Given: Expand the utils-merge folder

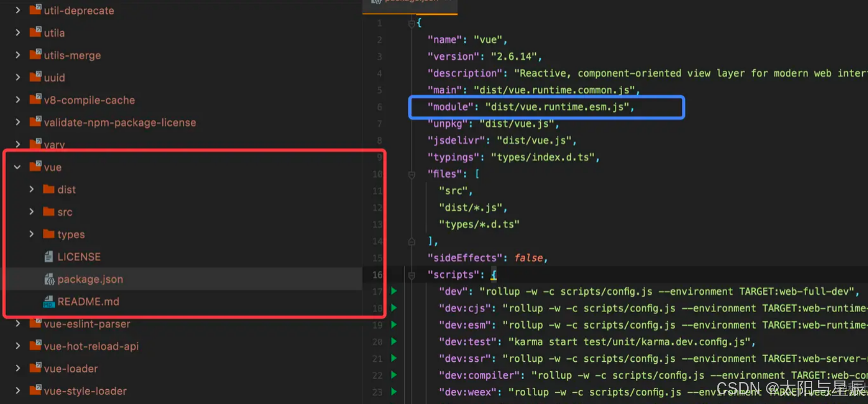Looking at the screenshot, I should 18,55.
